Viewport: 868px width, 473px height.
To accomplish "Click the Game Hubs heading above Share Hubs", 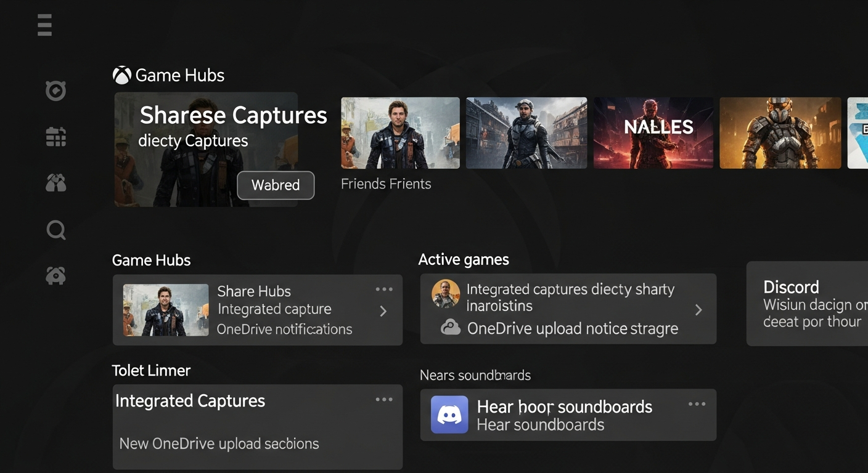I will pos(151,260).
